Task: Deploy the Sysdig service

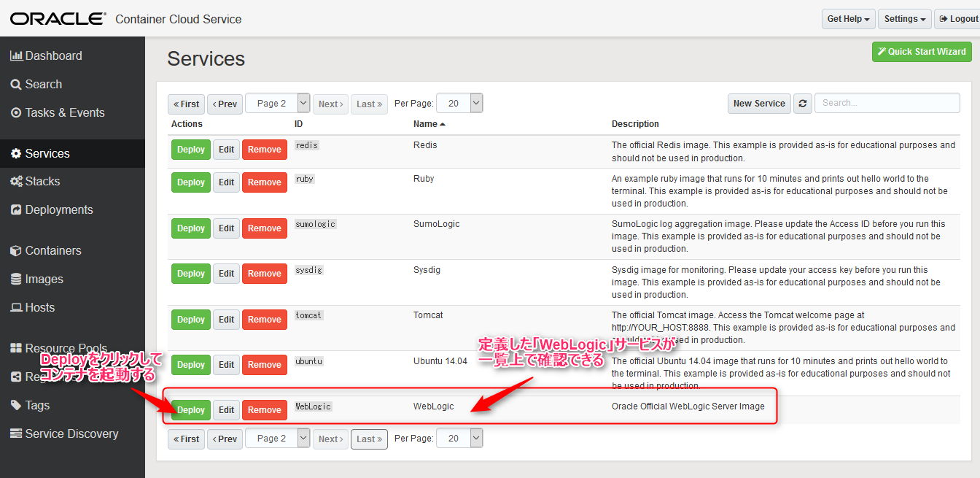Action: point(191,274)
